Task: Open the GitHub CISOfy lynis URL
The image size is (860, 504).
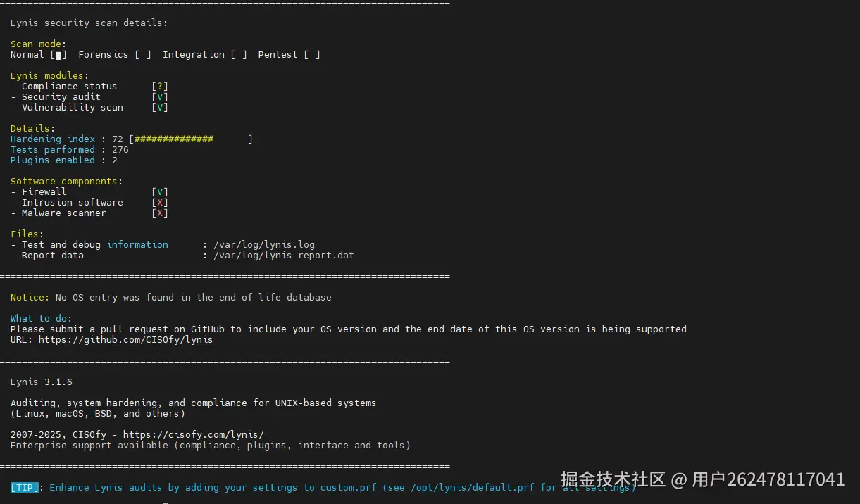Action: click(x=125, y=340)
